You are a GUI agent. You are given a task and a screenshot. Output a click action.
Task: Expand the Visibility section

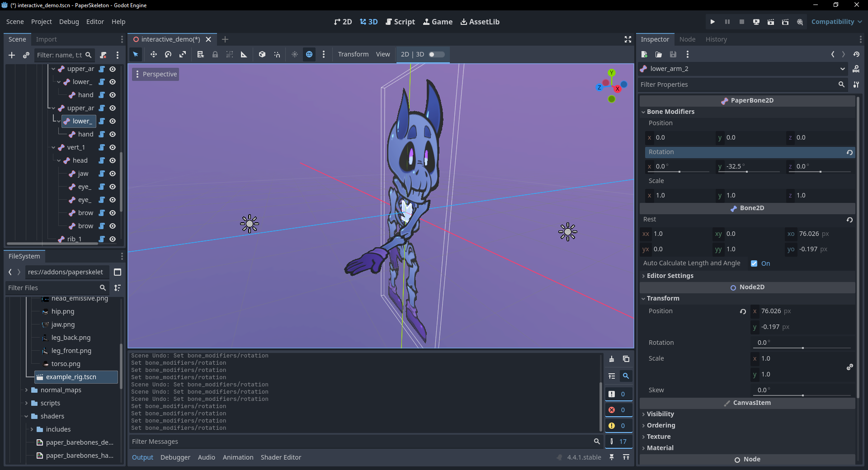coord(660,414)
